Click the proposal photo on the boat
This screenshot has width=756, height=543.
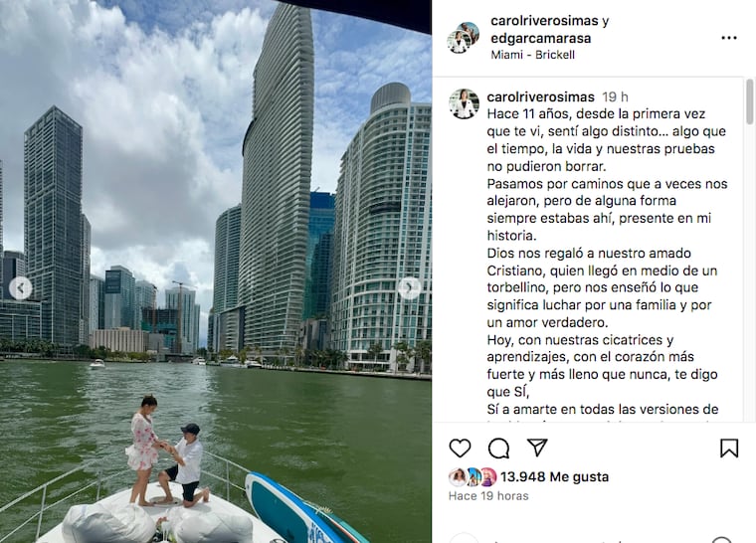click(x=216, y=271)
